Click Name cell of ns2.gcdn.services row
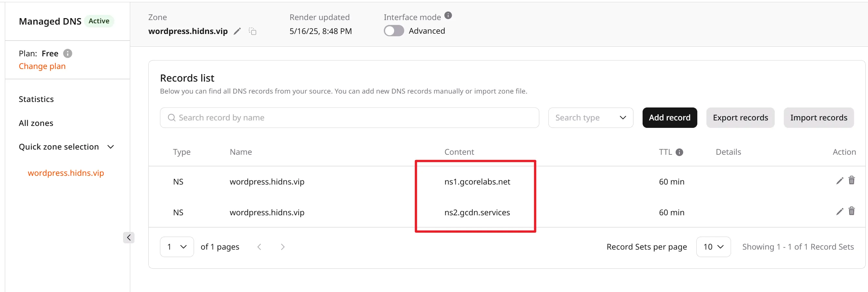 coord(267,212)
